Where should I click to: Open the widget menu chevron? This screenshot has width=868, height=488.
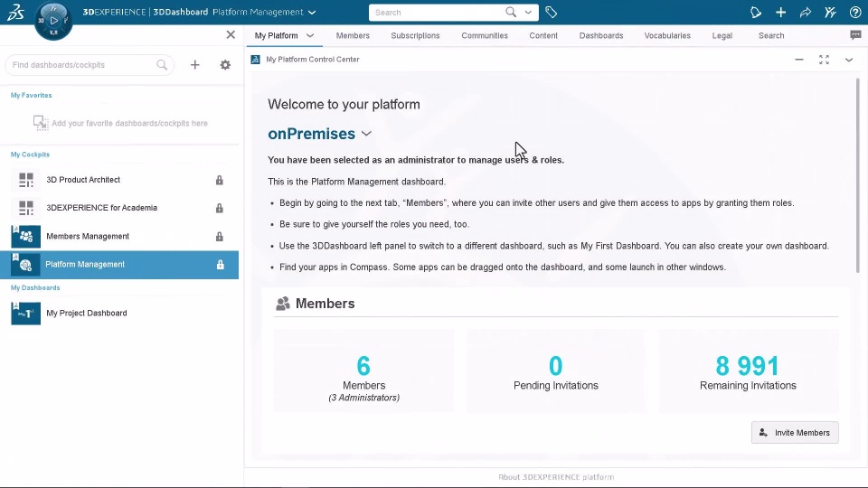tap(849, 60)
